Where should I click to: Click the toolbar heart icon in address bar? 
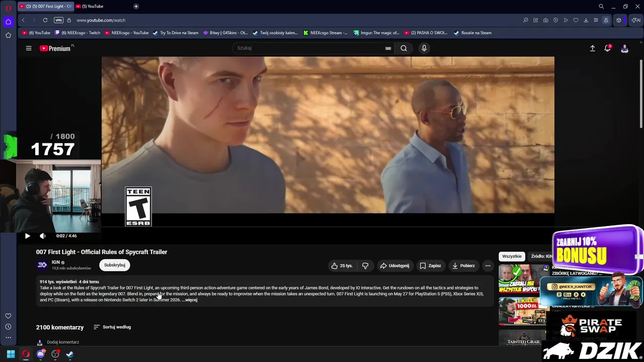click(x=576, y=20)
